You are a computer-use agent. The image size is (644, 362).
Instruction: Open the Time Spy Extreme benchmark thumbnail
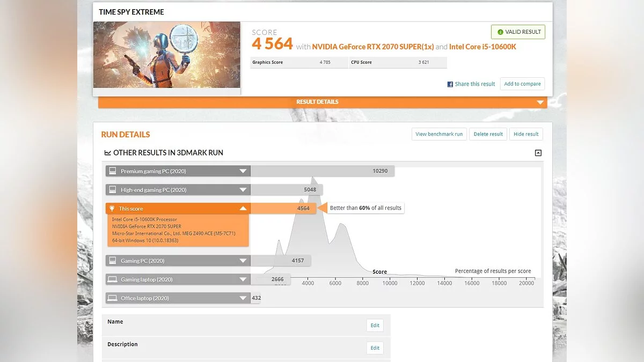click(167, 55)
